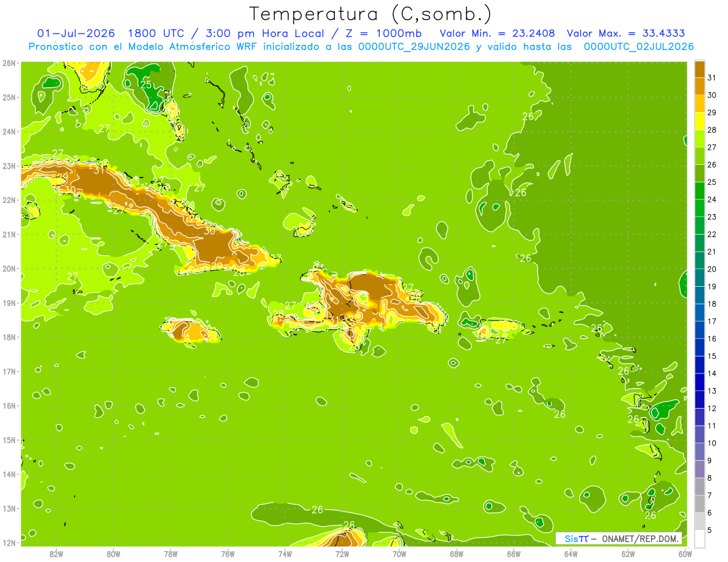This screenshot has height=562, width=728.
Task: Click the '20N' latitude axis label
Action: coord(9,269)
